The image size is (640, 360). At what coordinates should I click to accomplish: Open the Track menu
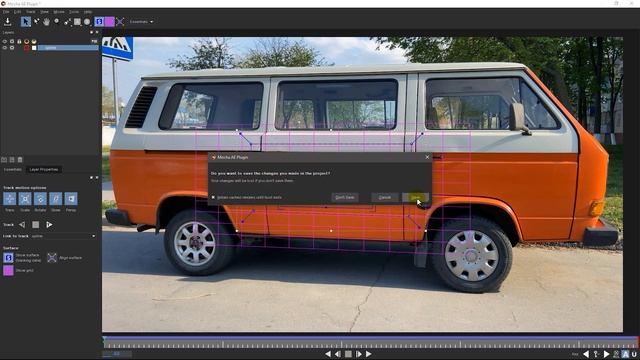(x=31, y=12)
